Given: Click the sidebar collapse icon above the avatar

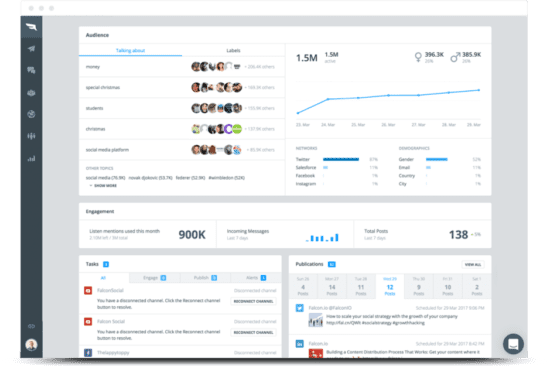Looking at the screenshot, I should [x=31, y=326].
